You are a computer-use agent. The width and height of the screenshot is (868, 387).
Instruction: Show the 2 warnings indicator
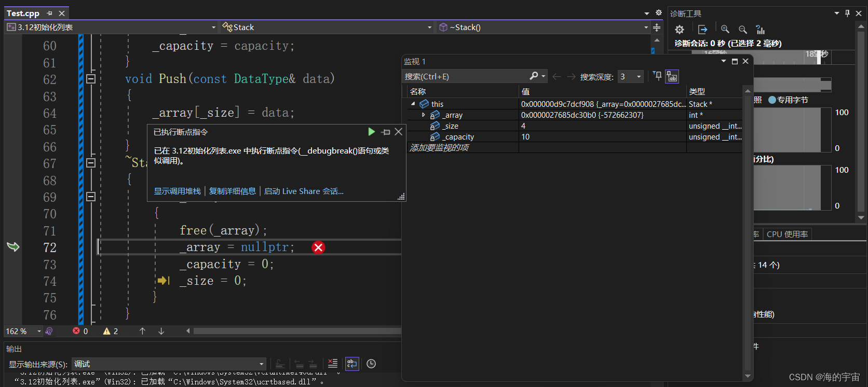(111, 331)
